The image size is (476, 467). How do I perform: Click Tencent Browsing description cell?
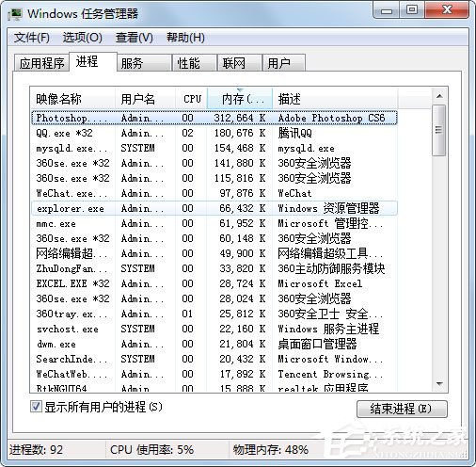click(330, 374)
